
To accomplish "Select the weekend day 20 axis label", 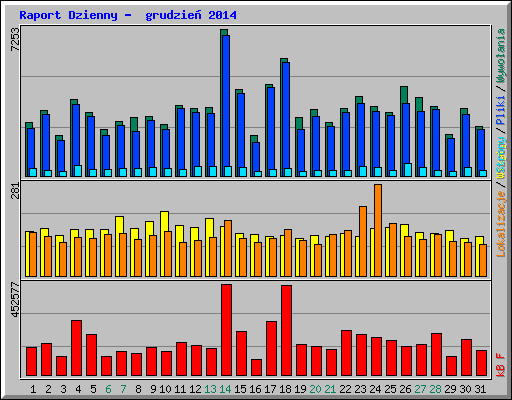I will pos(315,389).
